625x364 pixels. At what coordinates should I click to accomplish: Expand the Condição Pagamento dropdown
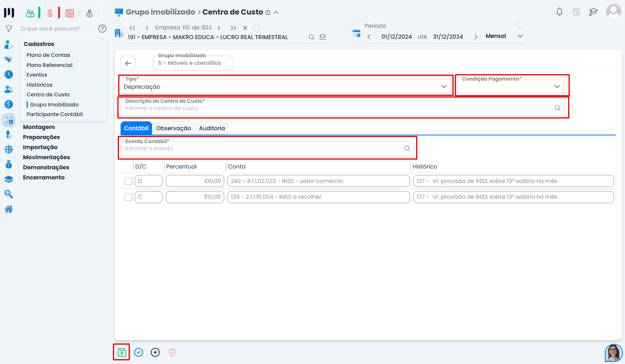[510, 87]
